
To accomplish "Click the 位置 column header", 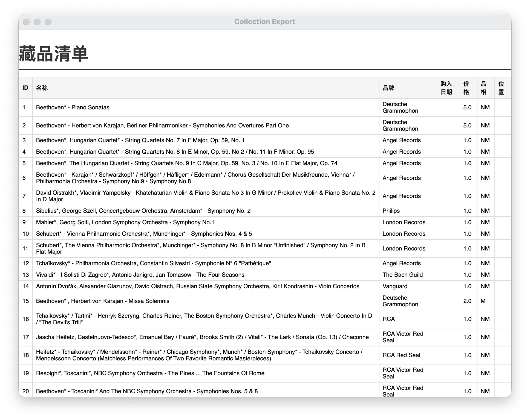I will tap(503, 88).
